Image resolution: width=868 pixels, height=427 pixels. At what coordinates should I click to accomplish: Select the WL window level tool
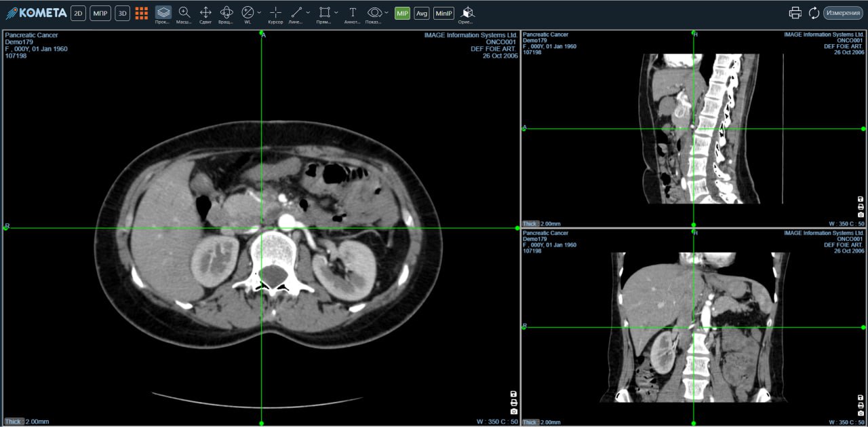pyautogui.click(x=248, y=14)
